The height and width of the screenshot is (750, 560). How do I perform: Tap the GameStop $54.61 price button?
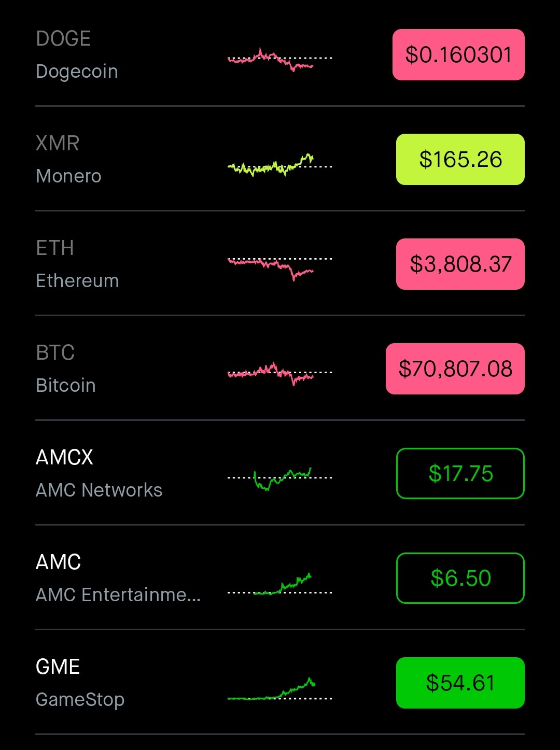(x=460, y=683)
